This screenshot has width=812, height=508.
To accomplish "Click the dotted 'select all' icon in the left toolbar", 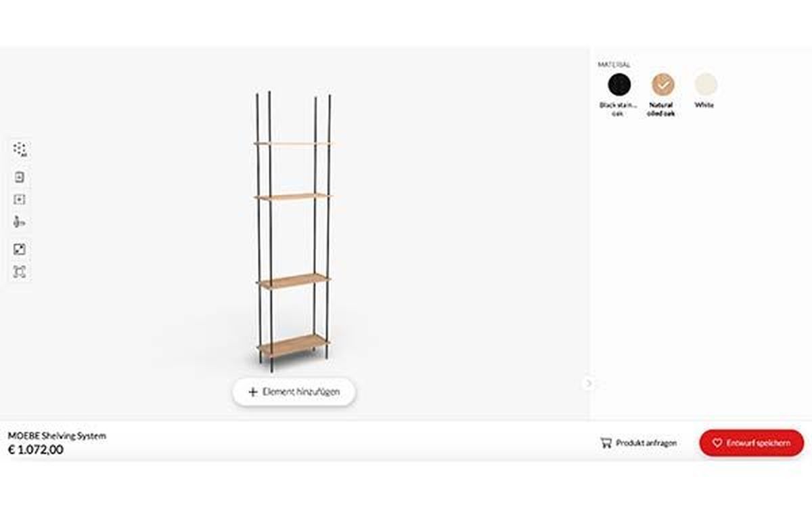I will 20,149.
